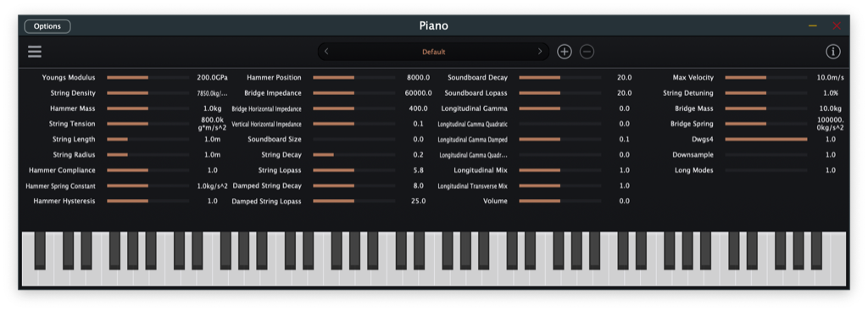Adjust the Longitudinal Mix slider

(x=560, y=170)
